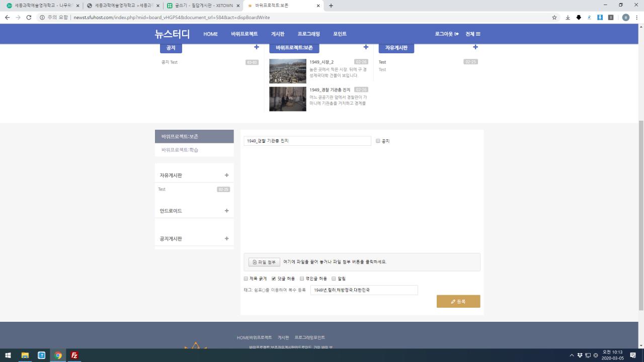Open 포인트 in the top navigation

(x=340, y=34)
